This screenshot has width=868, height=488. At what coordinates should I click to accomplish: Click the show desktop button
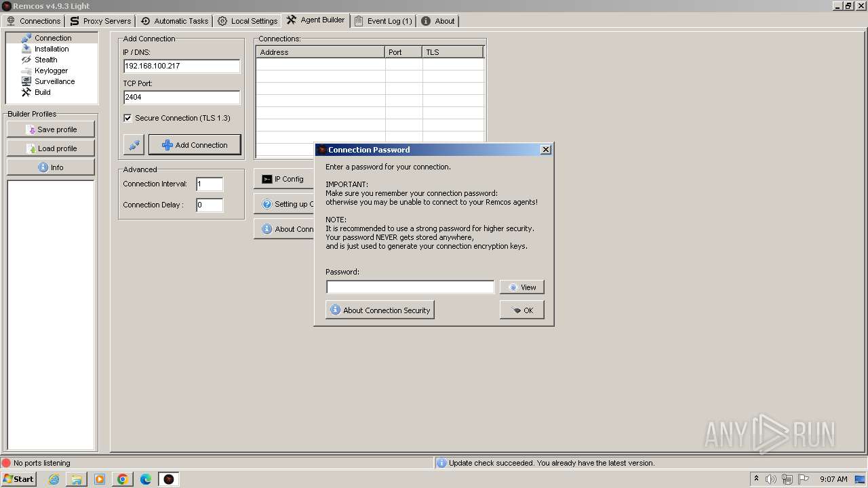(861, 479)
